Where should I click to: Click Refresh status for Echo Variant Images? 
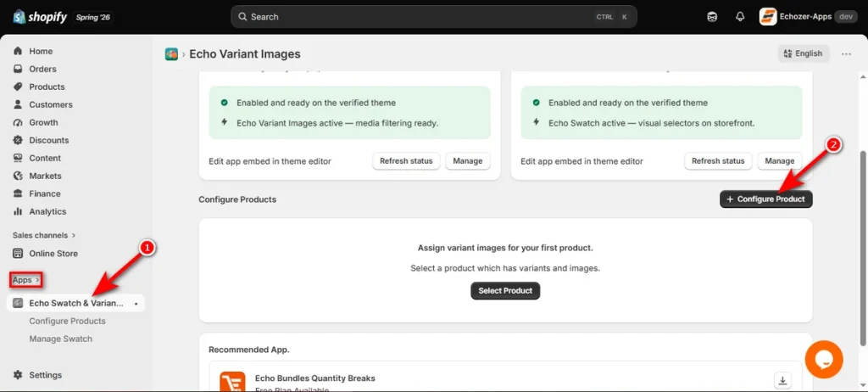[x=406, y=161]
